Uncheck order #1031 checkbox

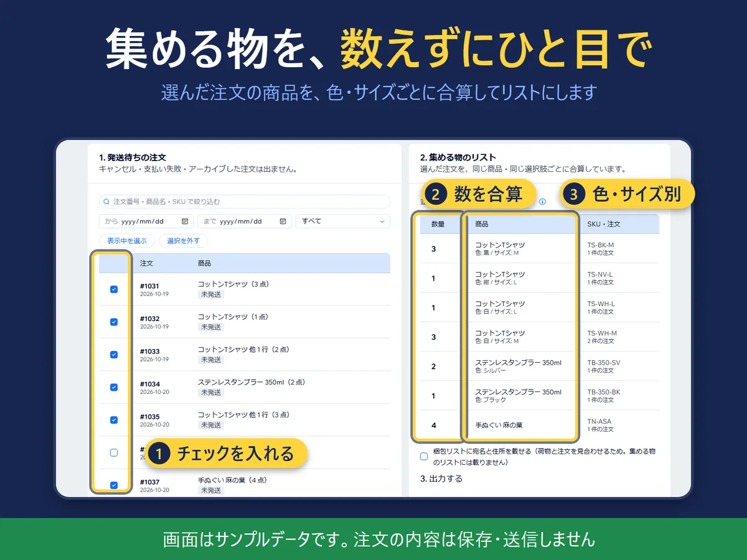tap(114, 289)
